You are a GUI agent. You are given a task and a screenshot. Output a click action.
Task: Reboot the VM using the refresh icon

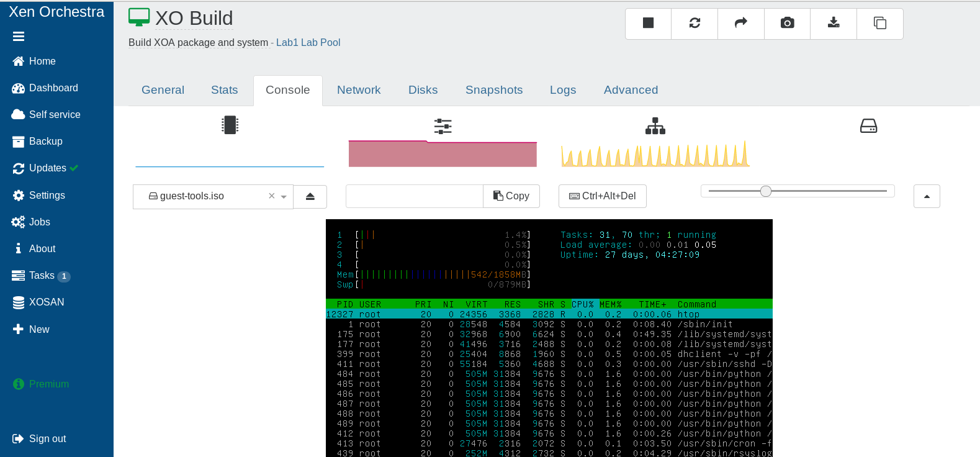tap(695, 24)
